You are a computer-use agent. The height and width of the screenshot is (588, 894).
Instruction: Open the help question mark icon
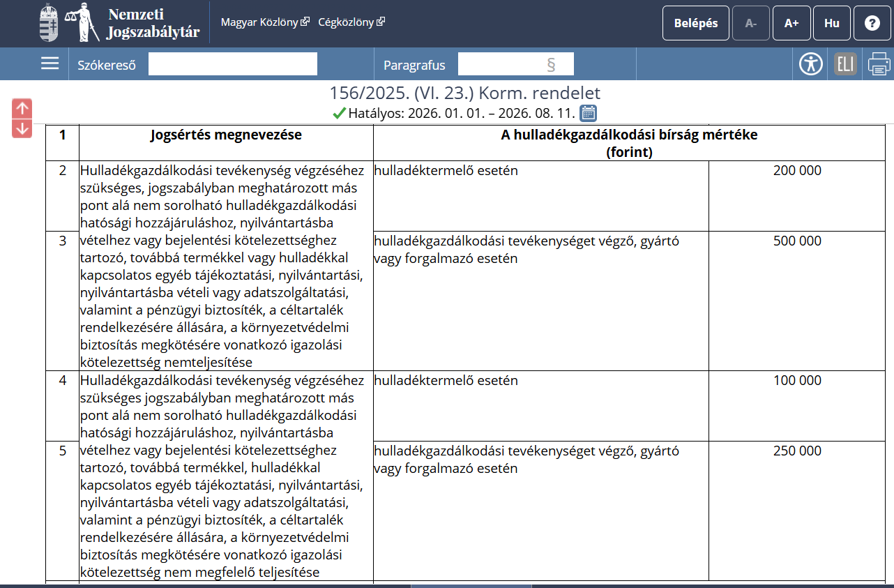point(872,23)
